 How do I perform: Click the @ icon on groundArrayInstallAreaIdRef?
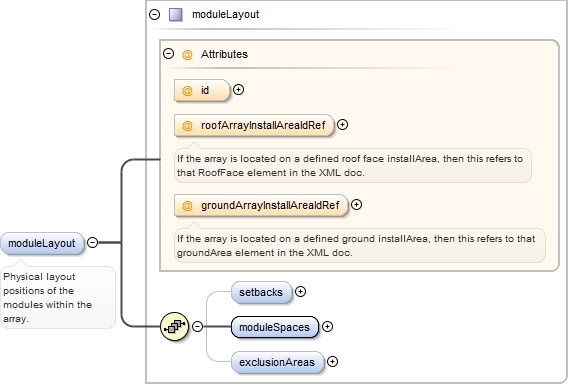(187, 206)
